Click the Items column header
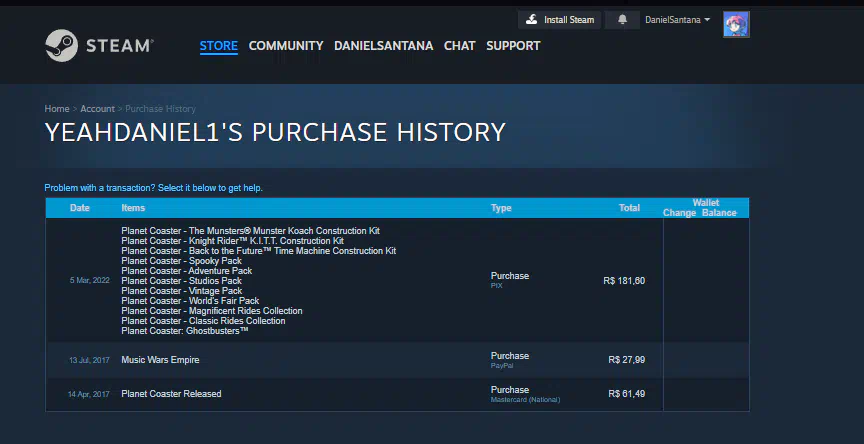 coord(133,208)
